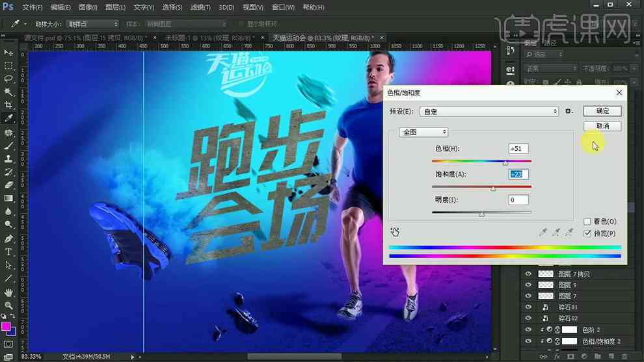Open the 滤镜(T) menu
Viewport: 644px width, 362px height.
[x=200, y=7]
